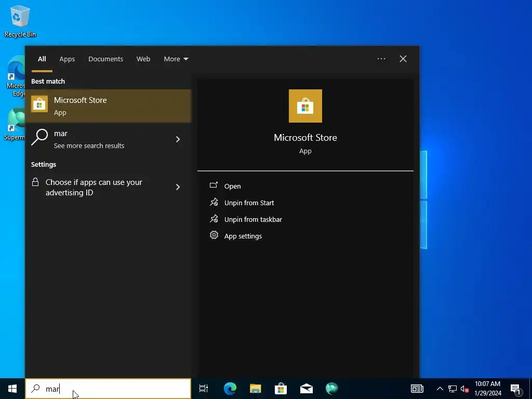532x399 pixels.
Task: Launch Microsoft Edge from the taskbar
Action: click(x=230, y=389)
